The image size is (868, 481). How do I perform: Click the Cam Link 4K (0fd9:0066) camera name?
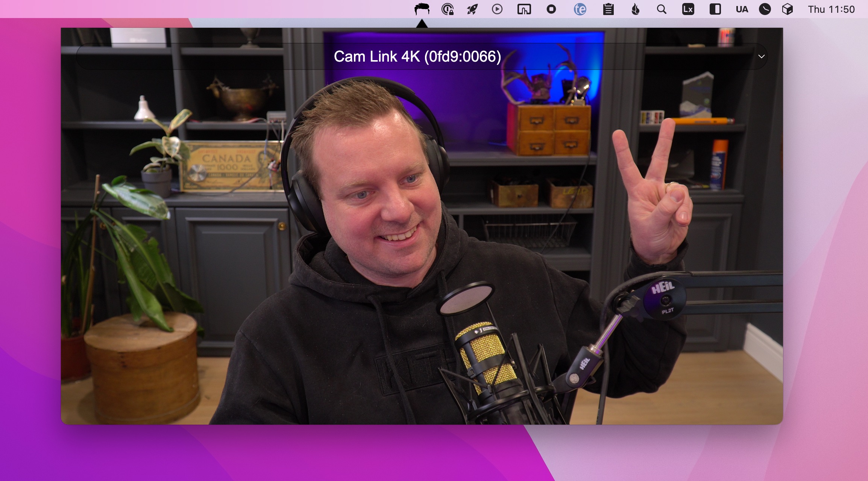click(x=417, y=56)
